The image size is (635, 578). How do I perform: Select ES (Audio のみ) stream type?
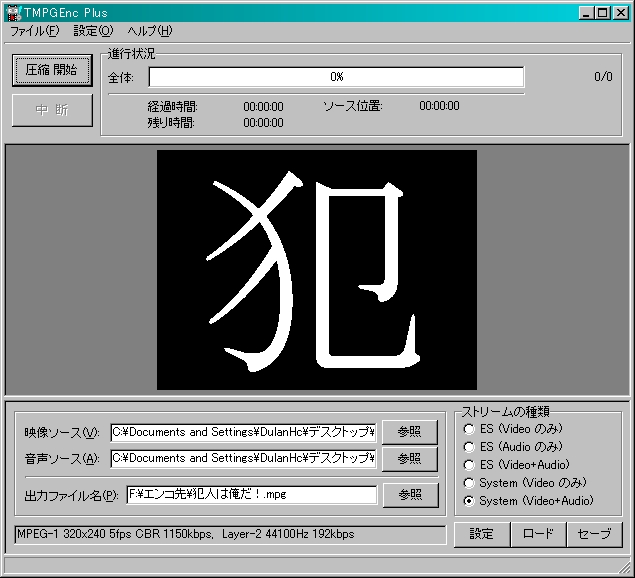click(513, 447)
